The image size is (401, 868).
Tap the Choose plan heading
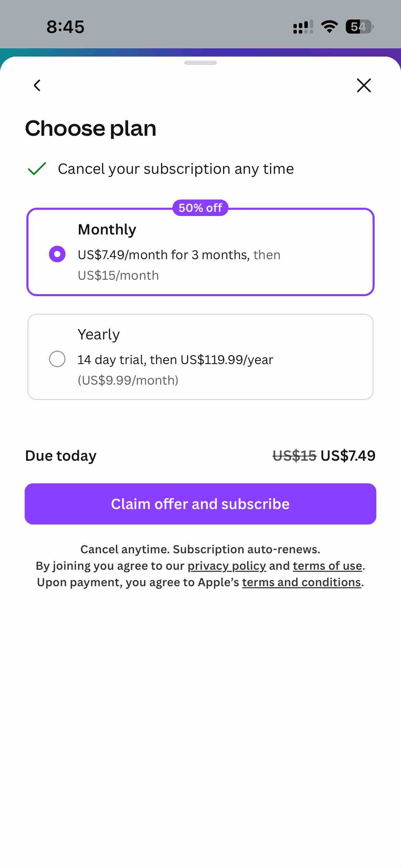click(91, 129)
